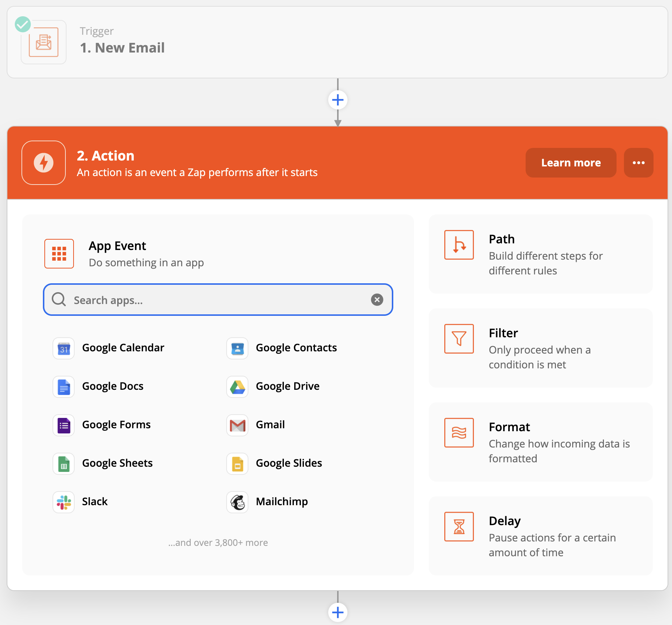Select the Slack icon
This screenshot has height=625, width=672.
(64, 502)
